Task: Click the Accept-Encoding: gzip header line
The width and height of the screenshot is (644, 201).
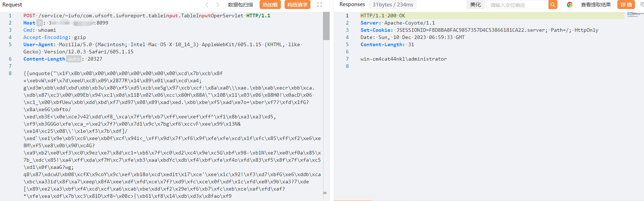Action: [54, 37]
